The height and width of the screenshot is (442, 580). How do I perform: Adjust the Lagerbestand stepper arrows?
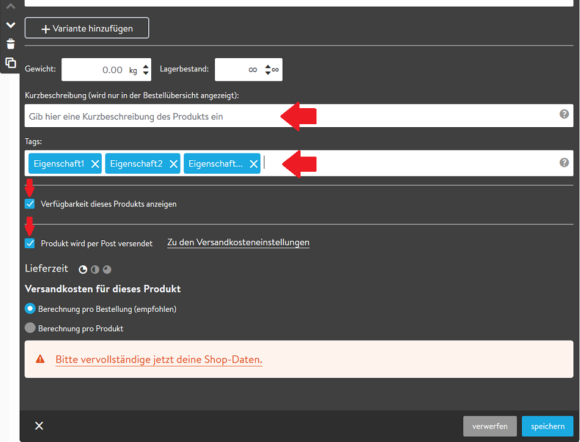(268, 70)
